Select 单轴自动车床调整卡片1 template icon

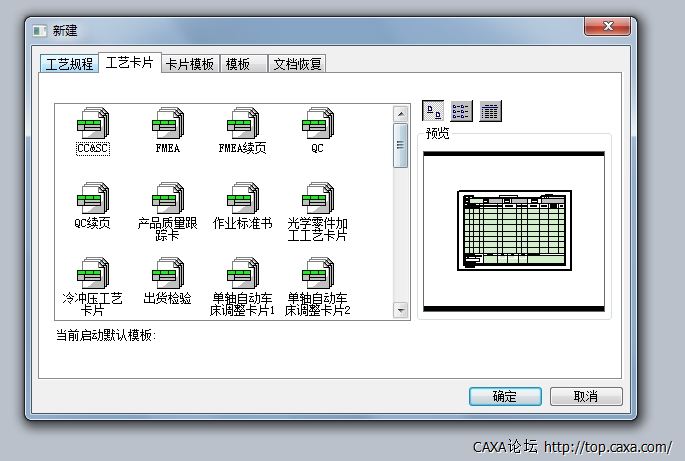[x=243, y=274]
